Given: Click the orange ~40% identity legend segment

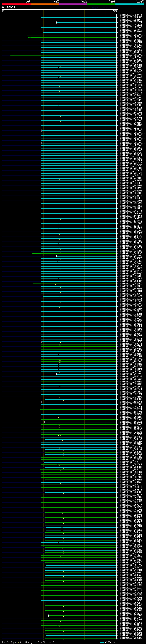Looking at the screenshot, I should tap(45, 4).
